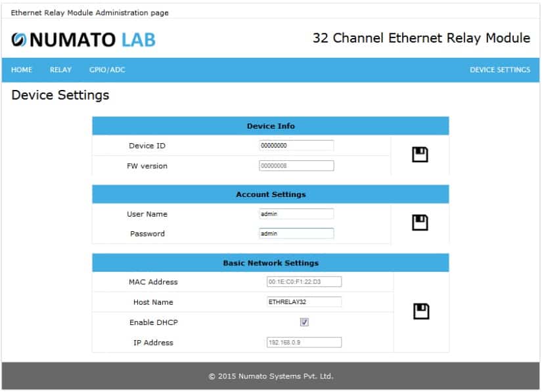Click the IP Address field
The width and height of the screenshot is (542, 392).
coord(304,343)
